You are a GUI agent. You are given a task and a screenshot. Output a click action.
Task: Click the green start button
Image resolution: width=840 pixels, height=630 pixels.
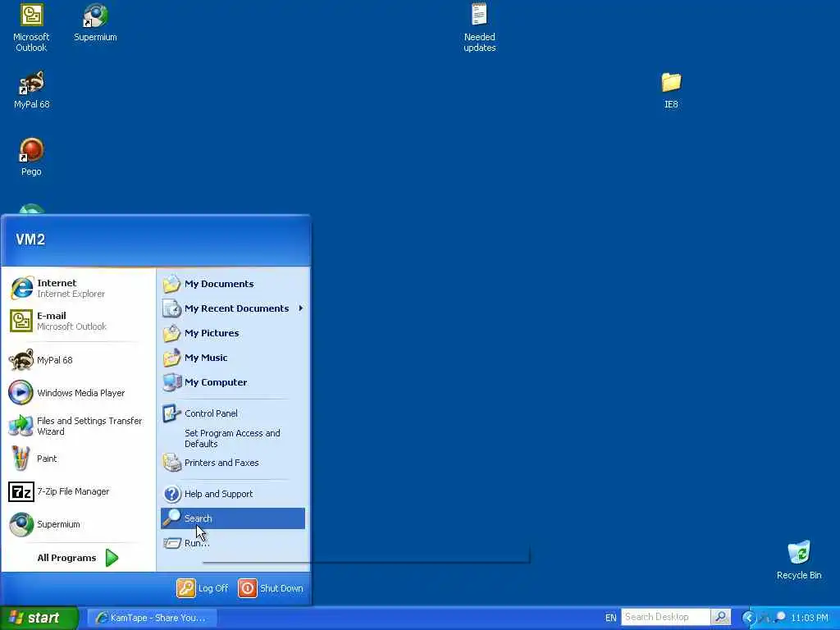click(x=39, y=618)
